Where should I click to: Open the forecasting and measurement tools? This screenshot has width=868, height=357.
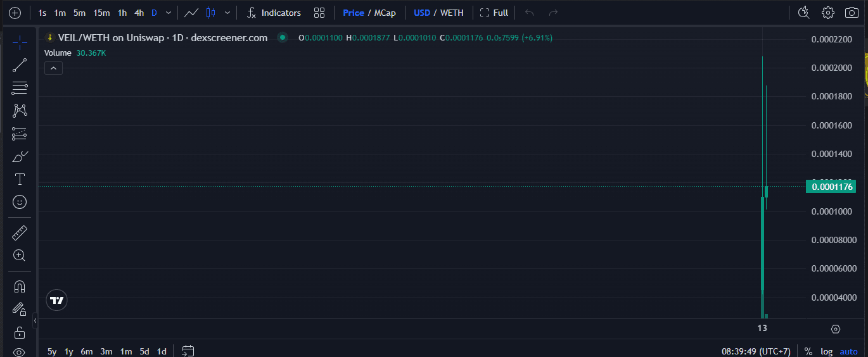pos(20,134)
